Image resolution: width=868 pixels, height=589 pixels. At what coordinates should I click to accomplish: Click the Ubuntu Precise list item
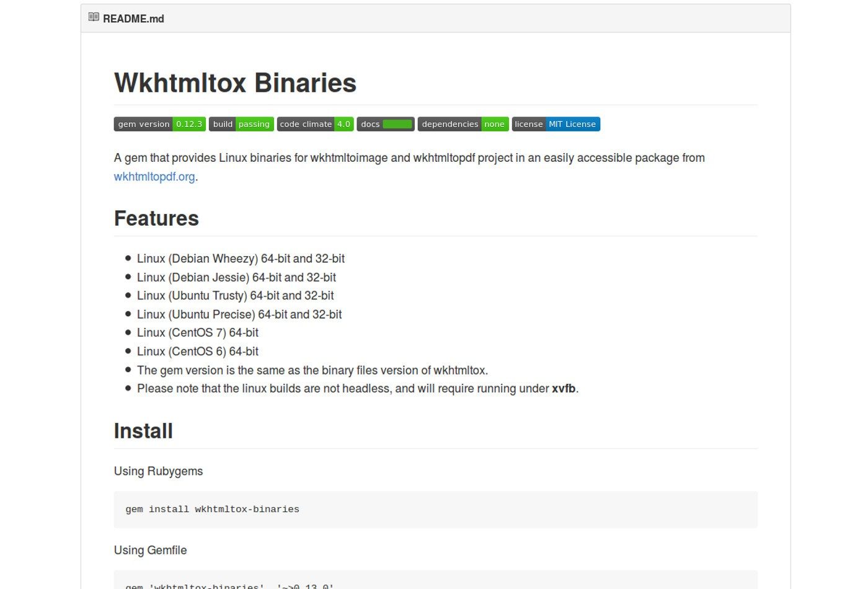(x=239, y=314)
